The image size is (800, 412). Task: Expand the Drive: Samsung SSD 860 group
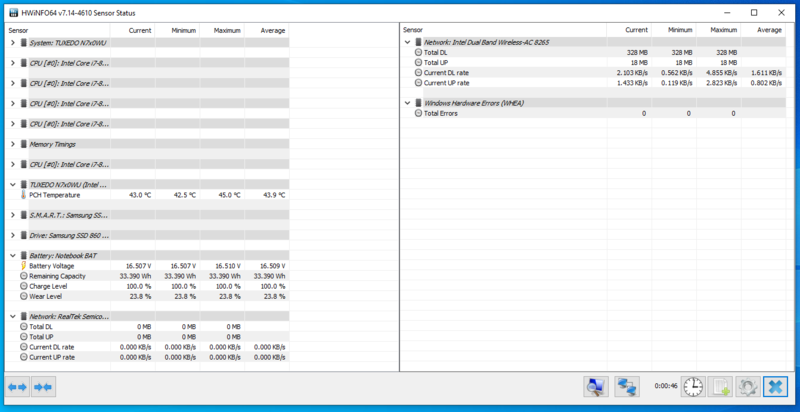(x=13, y=235)
